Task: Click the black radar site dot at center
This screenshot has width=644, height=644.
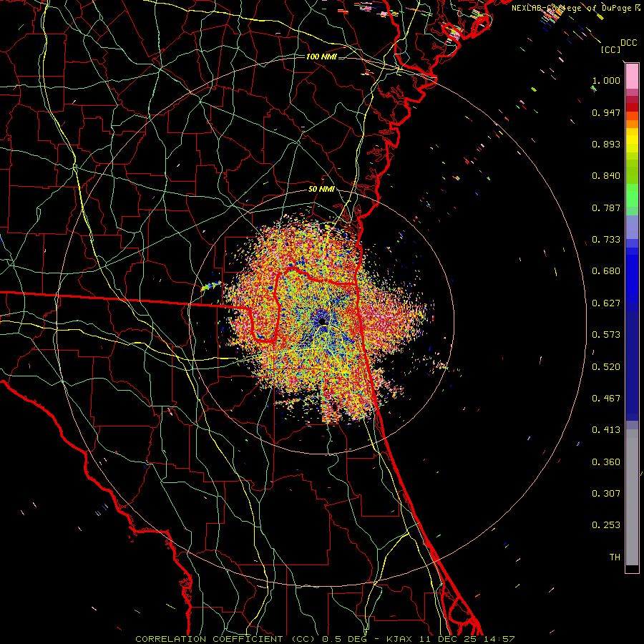Action: (x=322, y=321)
